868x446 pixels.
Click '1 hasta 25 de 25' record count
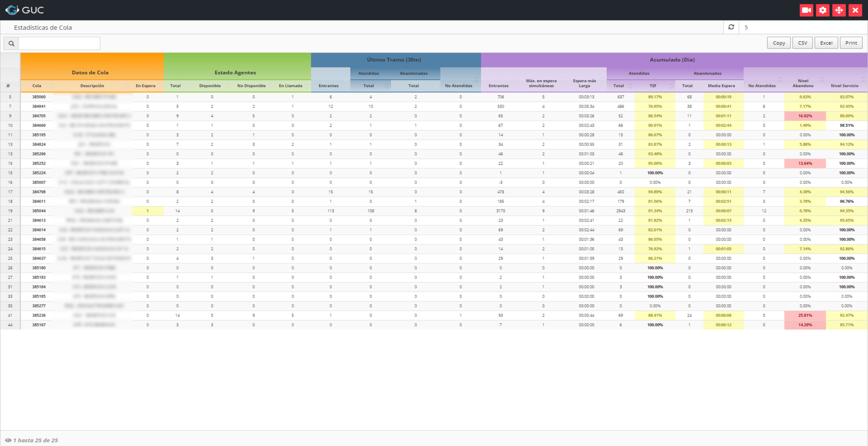pos(35,440)
